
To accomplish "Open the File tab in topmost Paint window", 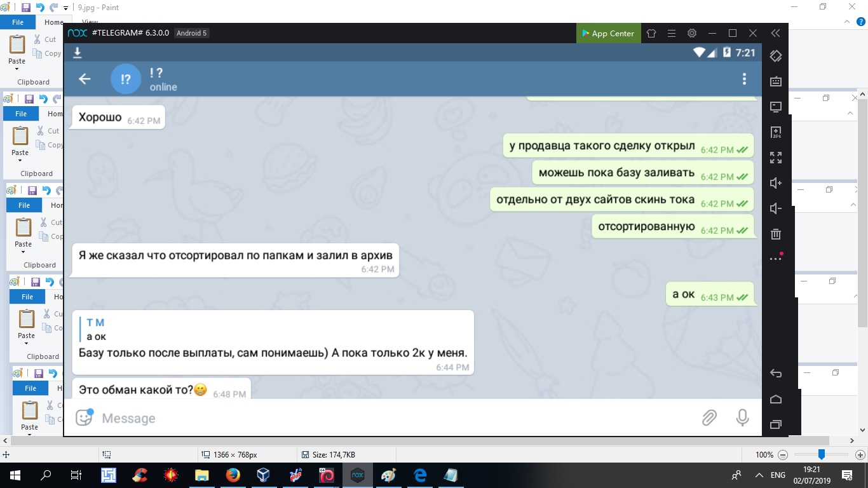I will [x=18, y=22].
